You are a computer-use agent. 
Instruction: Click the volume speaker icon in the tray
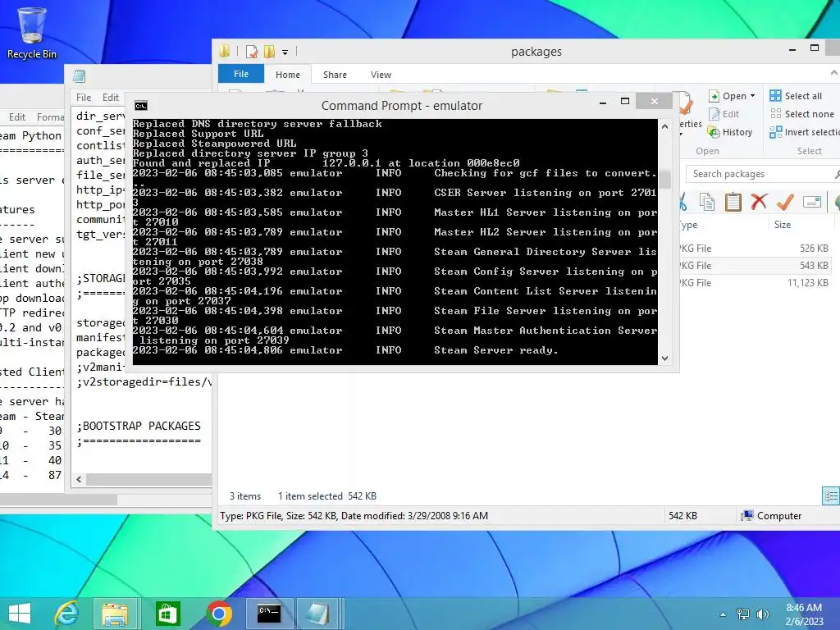(762, 614)
